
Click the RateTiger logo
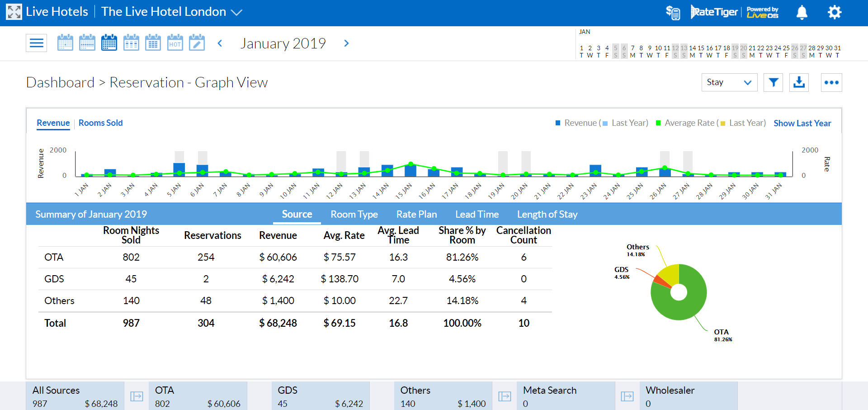coord(714,12)
